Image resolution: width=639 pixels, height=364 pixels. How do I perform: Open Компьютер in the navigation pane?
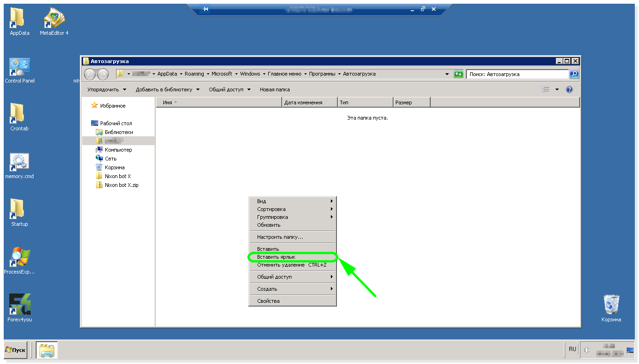click(x=114, y=150)
